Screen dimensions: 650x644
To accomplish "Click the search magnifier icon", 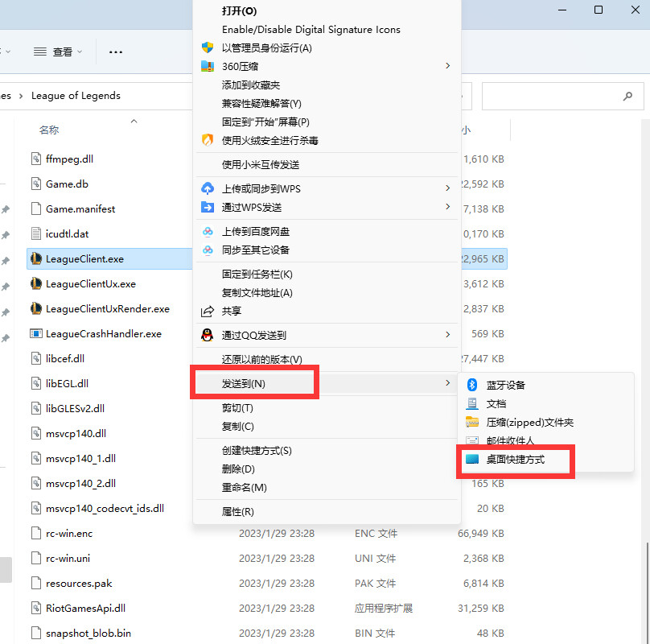I will coord(627,96).
